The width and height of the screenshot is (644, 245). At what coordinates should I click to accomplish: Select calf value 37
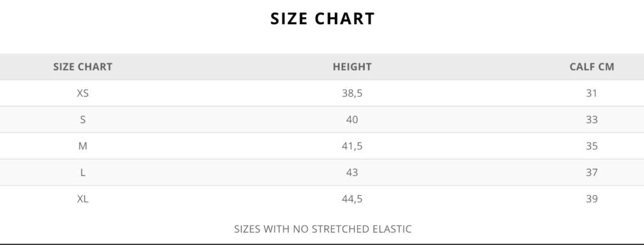pos(592,172)
